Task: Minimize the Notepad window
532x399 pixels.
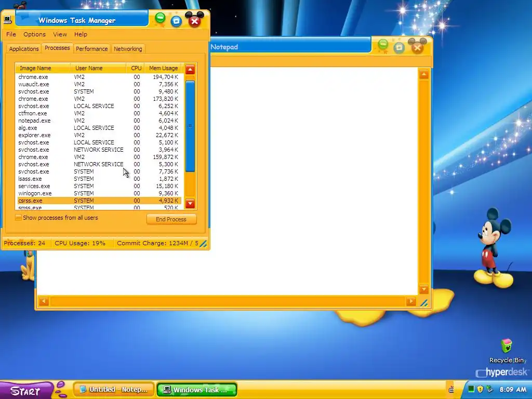Action: 383,45
